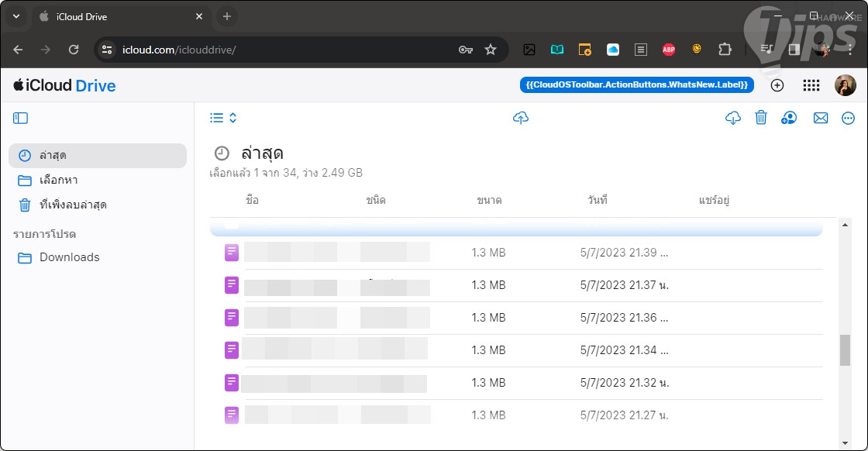Open the Downloads favorite folder

click(69, 257)
